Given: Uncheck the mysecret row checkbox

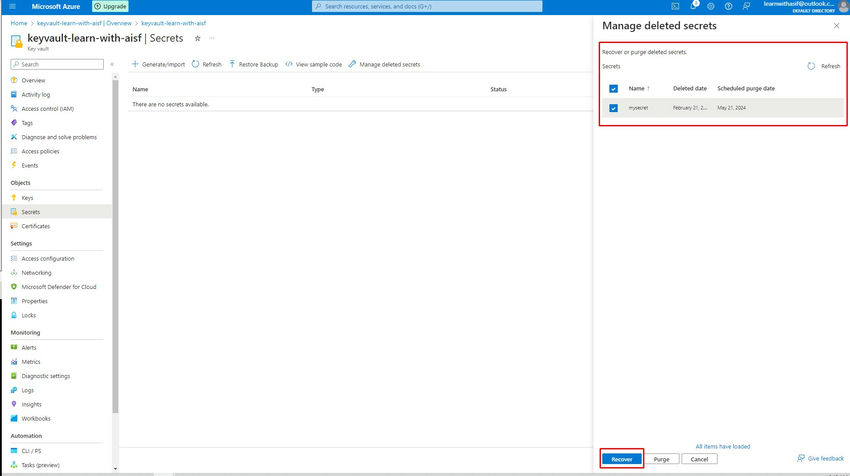Looking at the screenshot, I should point(613,108).
